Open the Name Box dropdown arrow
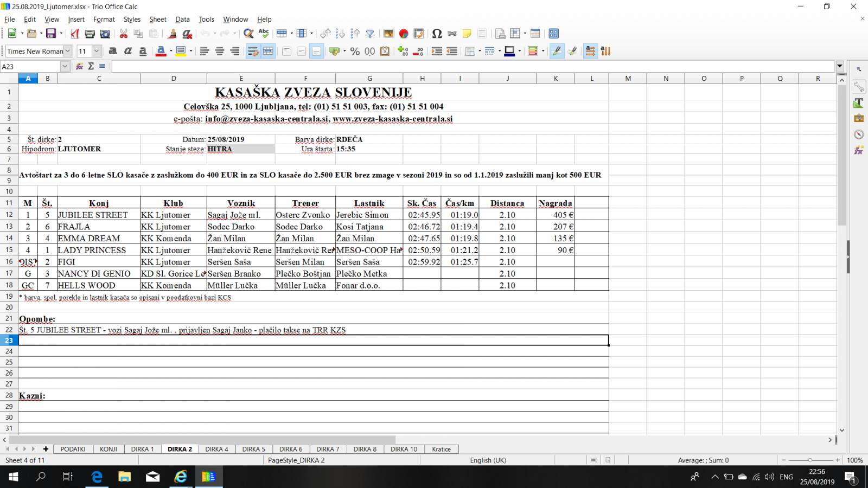 tap(65, 66)
